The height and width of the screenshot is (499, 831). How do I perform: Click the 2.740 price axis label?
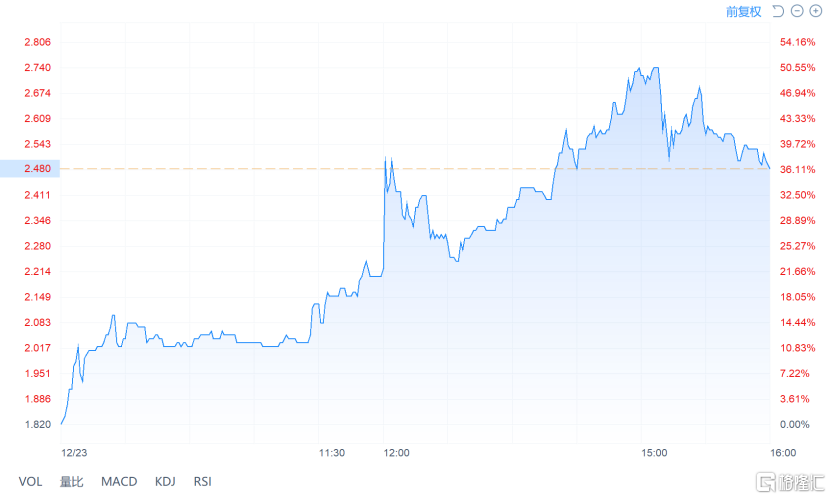pos(38,67)
